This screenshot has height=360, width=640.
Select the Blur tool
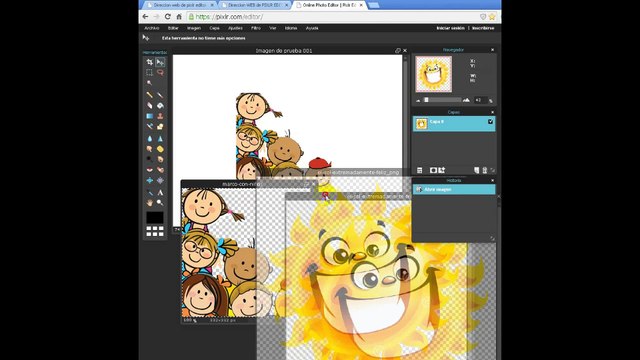coord(149,138)
